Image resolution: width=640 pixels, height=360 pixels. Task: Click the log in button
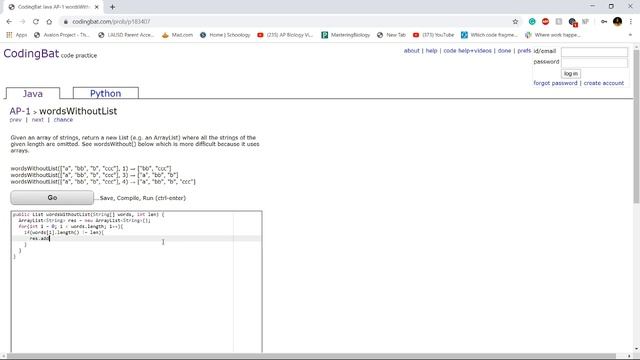point(571,74)
